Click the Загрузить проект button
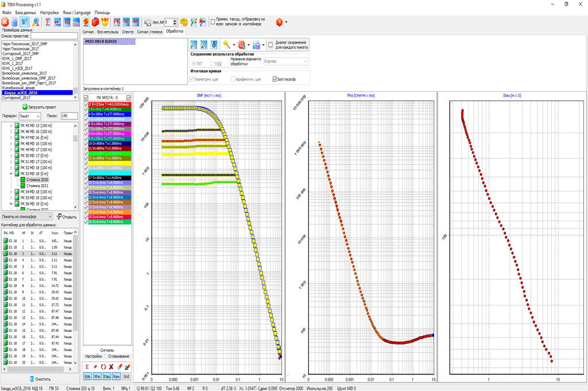Viewport: 588px width, 391px height. pos(39,107)
